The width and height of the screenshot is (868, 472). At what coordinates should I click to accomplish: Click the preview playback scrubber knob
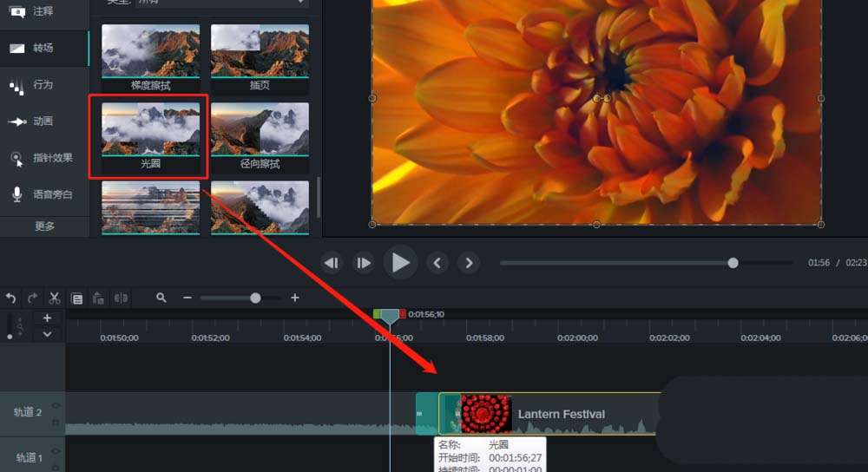[x=733, y=264]
